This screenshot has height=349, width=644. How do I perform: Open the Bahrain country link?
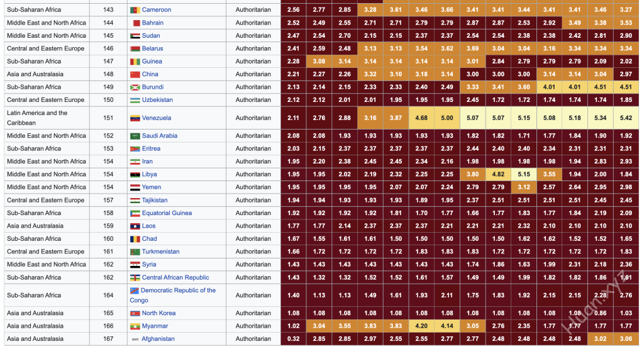tap(152, 23)
